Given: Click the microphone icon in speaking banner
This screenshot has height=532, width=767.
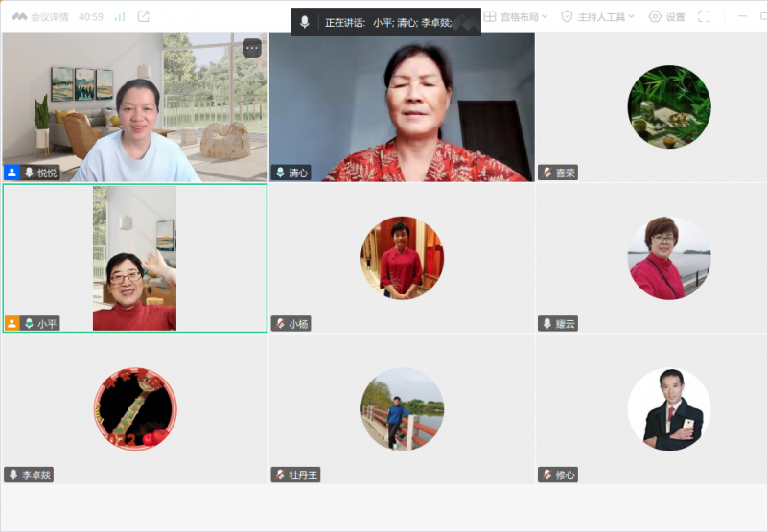Looking at the screenshot, I should click(x=305, y=22).
